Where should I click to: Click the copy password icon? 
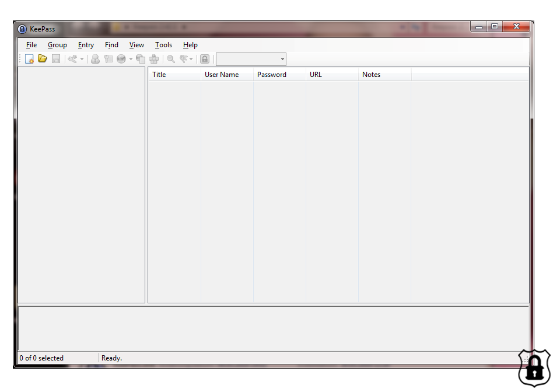click(x=108, y=59)
